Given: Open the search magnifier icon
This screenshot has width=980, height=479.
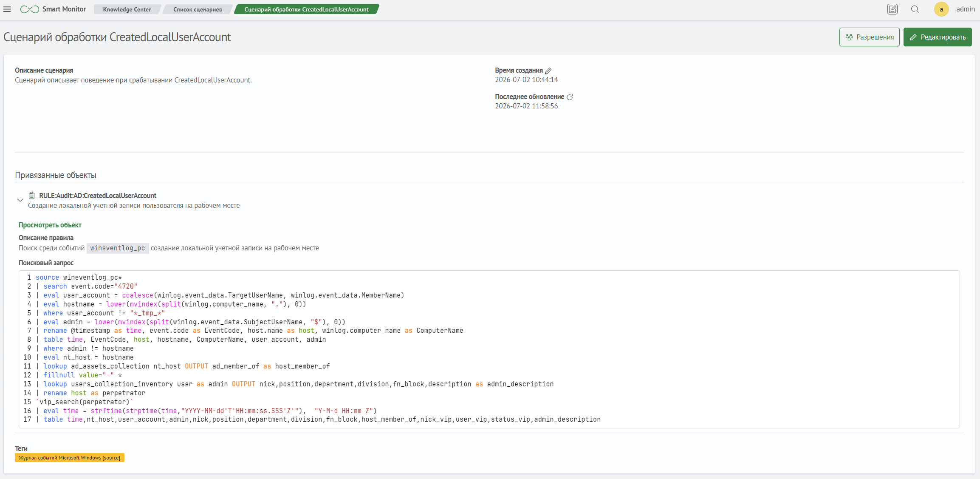Looking at the screenshot, I should [915, 9].
